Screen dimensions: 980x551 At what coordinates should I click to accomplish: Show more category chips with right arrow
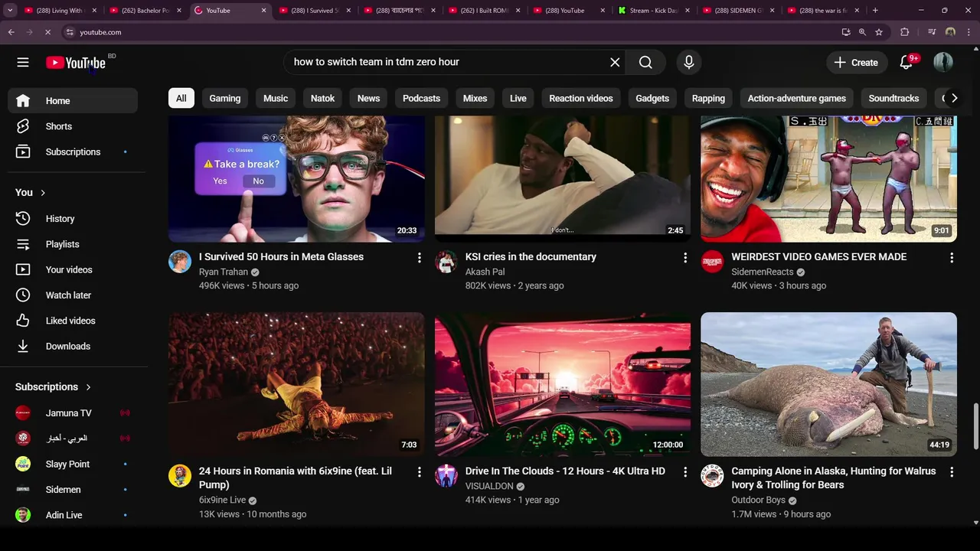click(954, 98)
